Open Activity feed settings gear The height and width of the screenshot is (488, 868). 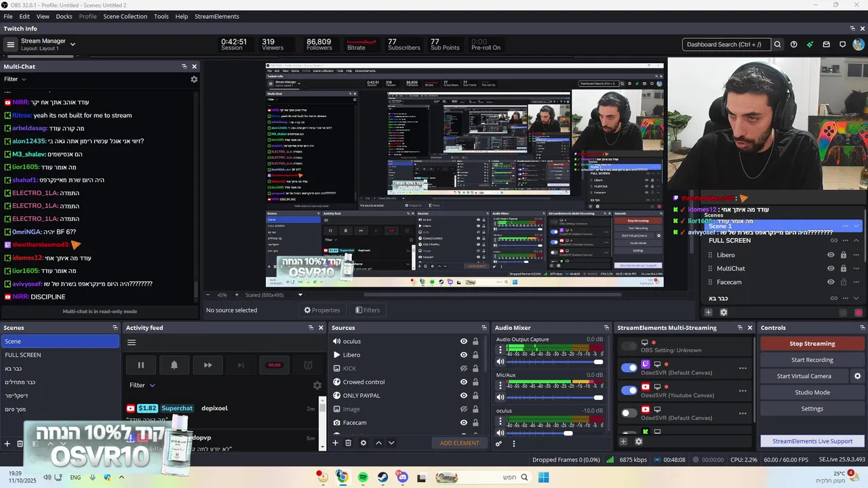[317, 386]
